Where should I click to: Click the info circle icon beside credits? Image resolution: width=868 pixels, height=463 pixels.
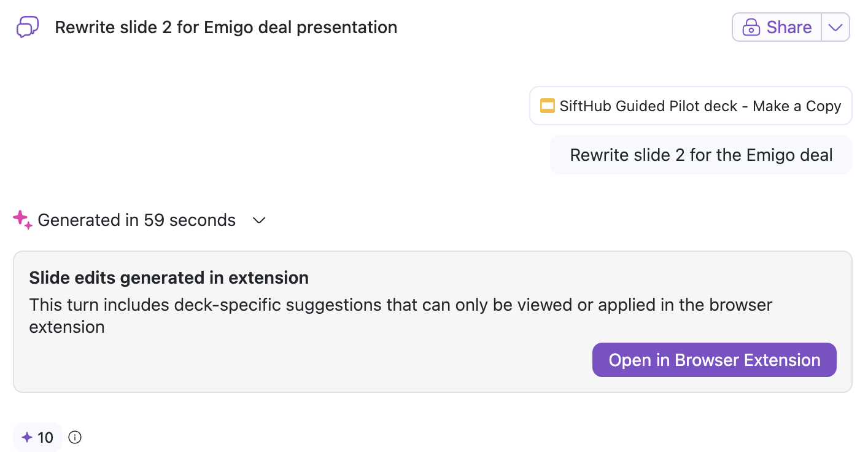point(75,437)
